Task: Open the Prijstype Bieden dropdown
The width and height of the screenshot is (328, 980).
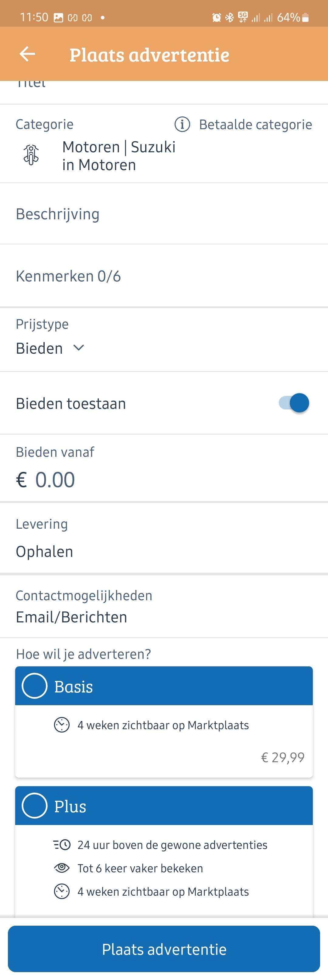Action: pyautogui.click(x=50, y=348)
